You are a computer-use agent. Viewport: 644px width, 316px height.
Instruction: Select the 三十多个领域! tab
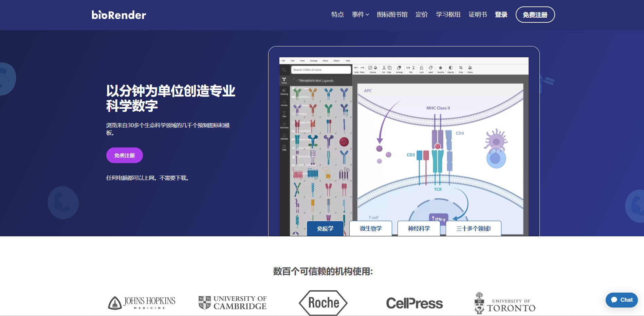[x=474, y=229]
